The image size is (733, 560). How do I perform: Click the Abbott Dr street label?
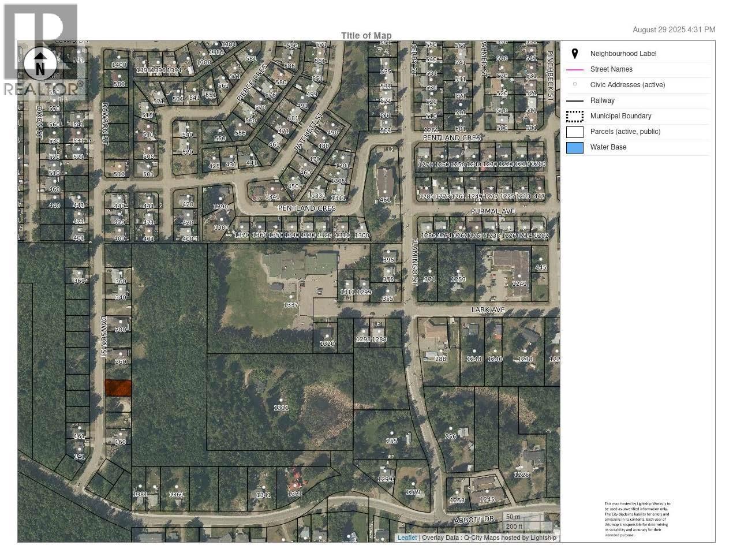point(474,520)
